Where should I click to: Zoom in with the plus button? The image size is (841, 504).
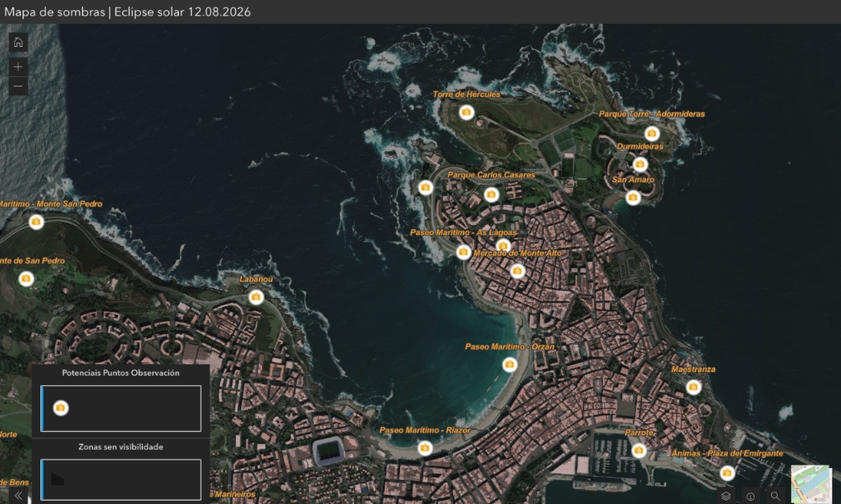click(x=18, y=66)
